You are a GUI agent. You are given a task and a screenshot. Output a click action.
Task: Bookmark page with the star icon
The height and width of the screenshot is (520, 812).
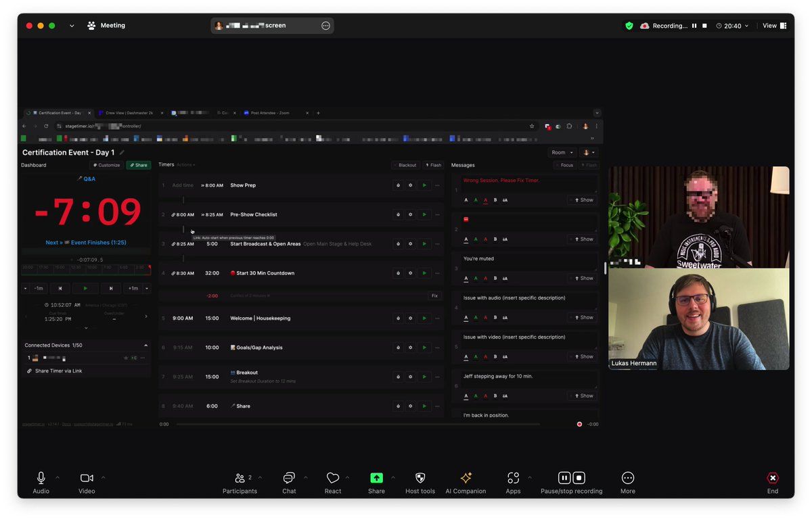tap(532, 126)
